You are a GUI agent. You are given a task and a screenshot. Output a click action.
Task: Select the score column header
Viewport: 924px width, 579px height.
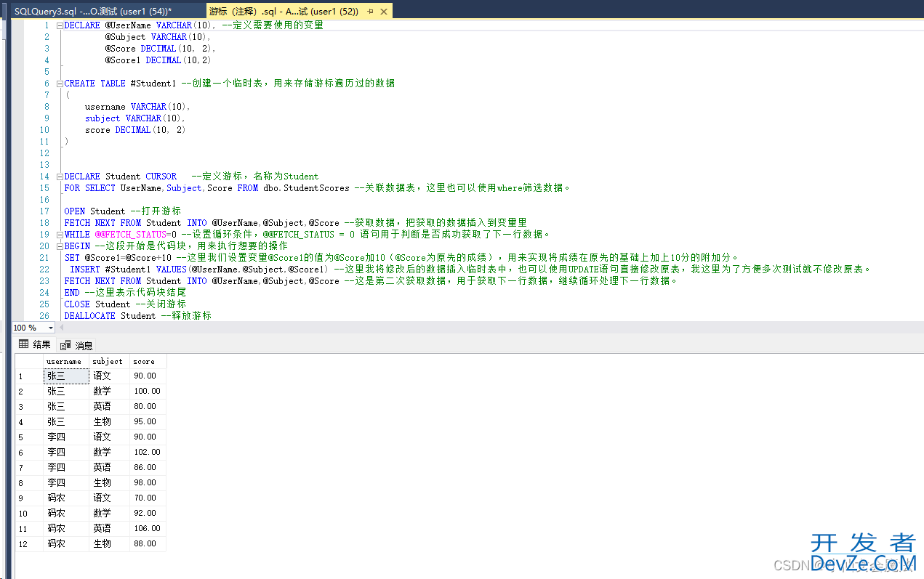pos(148,361)
